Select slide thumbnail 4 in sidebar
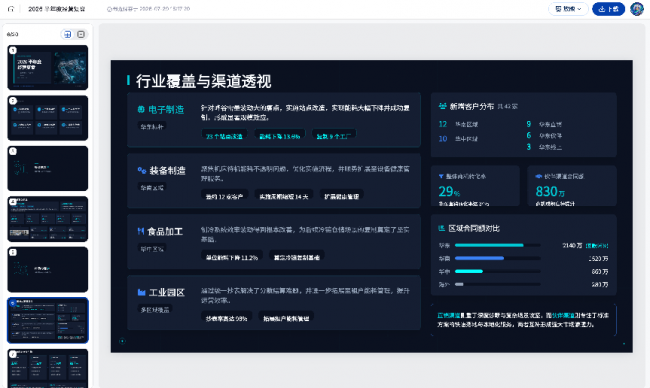Image resolution: width=650 pixels, height=388 pixels. click(x=48, y=219)
